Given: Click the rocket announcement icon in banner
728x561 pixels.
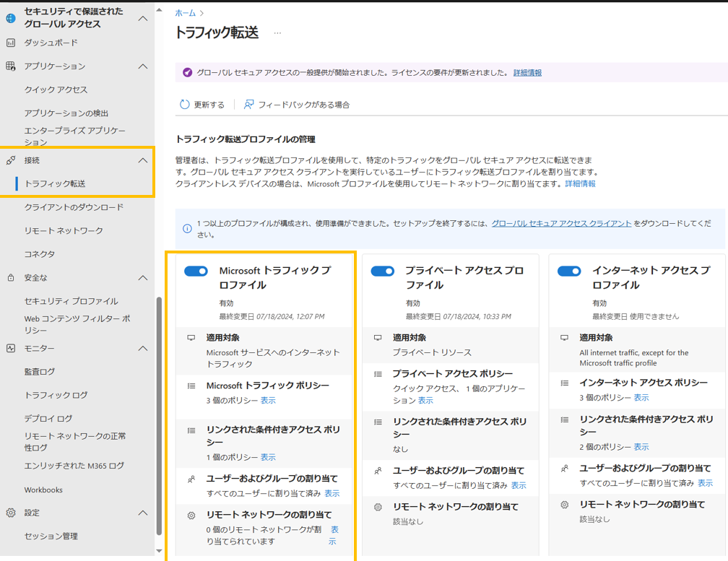Looking at the screenshot, I should pyautogui.click(x=187, y=72).
